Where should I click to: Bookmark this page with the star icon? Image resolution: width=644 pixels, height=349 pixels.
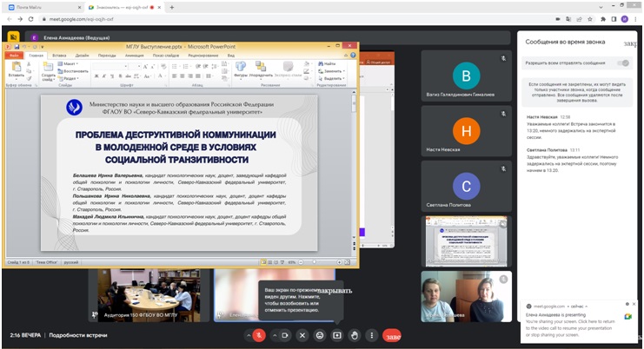(590, 19)
